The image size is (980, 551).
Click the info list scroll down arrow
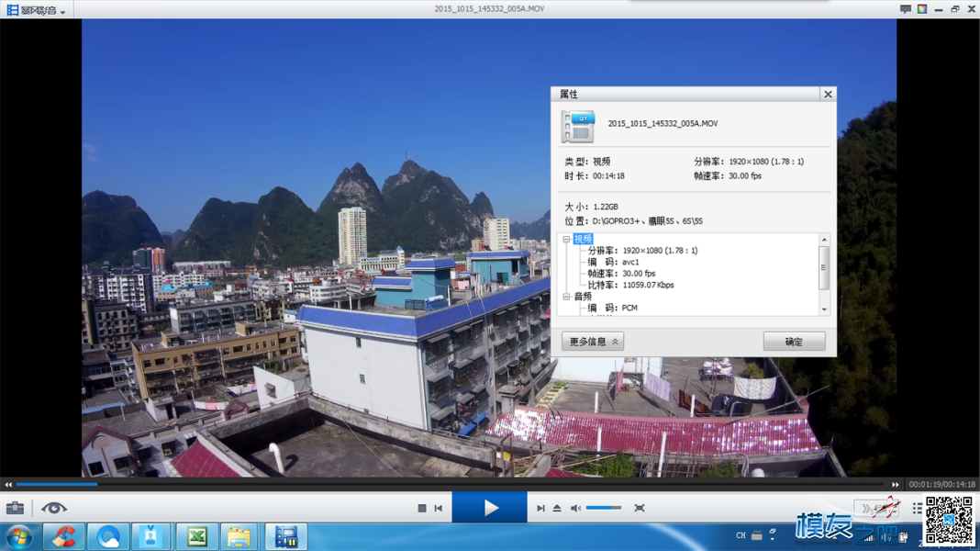click(x=824, y=309)
